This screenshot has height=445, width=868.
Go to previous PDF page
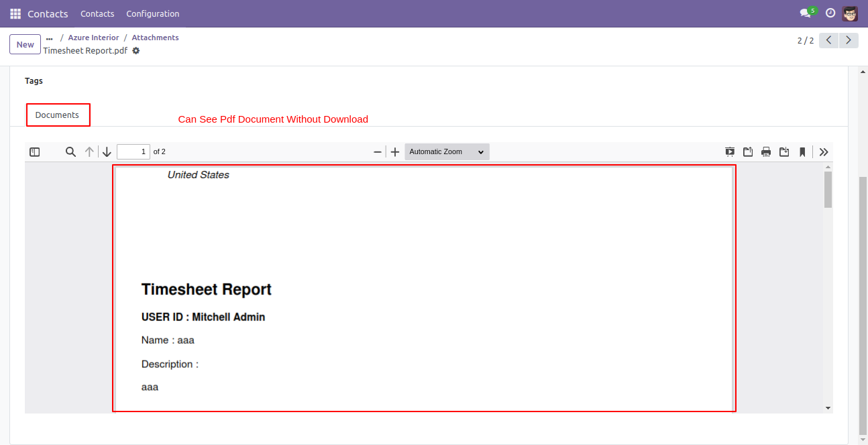pyautogui.click(x=89, y=152)
